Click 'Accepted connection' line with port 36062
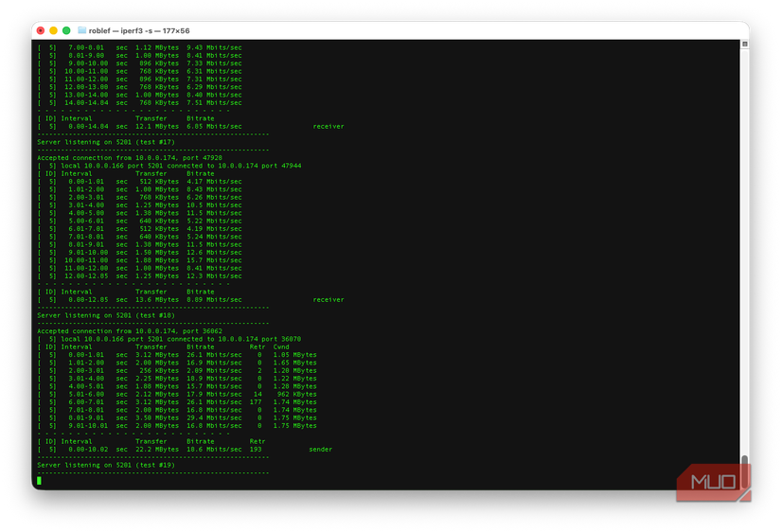Screen dimensions: 781x532 coord(130,331)
